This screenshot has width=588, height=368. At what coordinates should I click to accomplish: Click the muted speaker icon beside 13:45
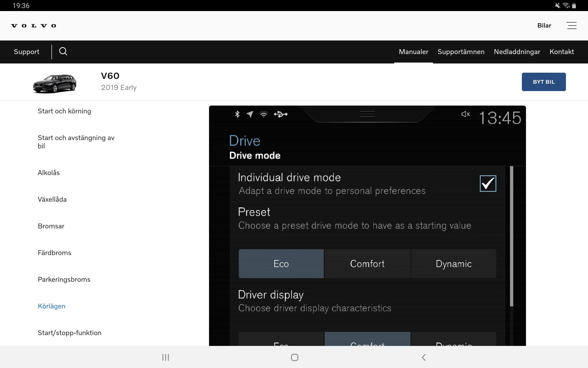(465, 114)
